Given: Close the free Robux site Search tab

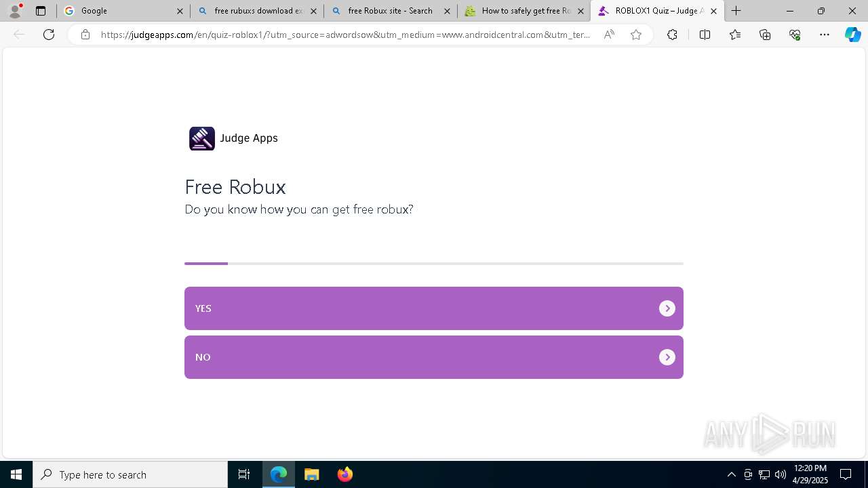Looking at the screenshot, I should click(447, 11).
